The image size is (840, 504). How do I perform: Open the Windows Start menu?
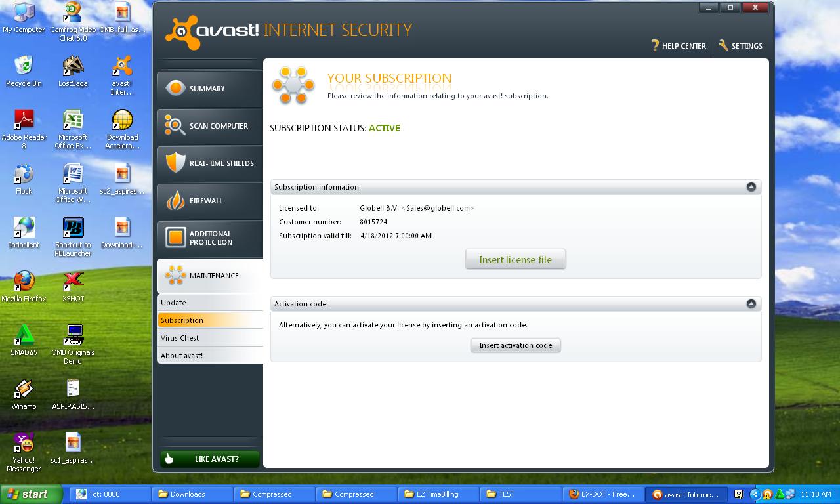click(x=31, y=494)
